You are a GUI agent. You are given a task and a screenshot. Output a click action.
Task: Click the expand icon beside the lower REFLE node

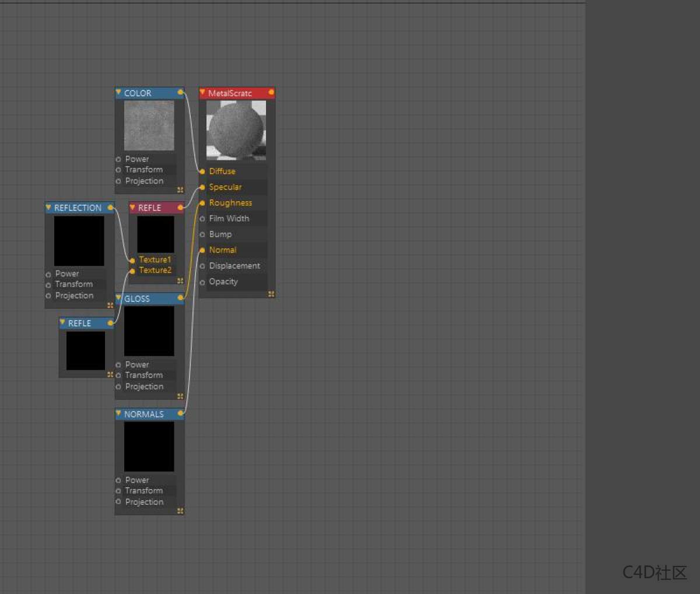coord(110,375)
